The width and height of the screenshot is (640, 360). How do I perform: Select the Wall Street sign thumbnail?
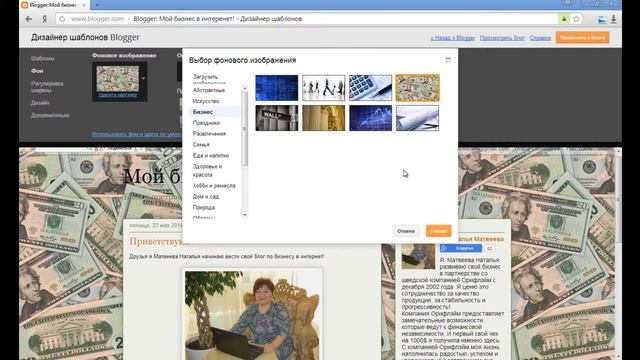coord(277,118)
